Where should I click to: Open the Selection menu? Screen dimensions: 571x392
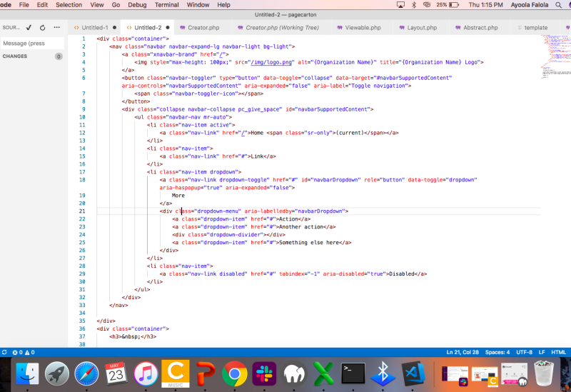[69, 5]
